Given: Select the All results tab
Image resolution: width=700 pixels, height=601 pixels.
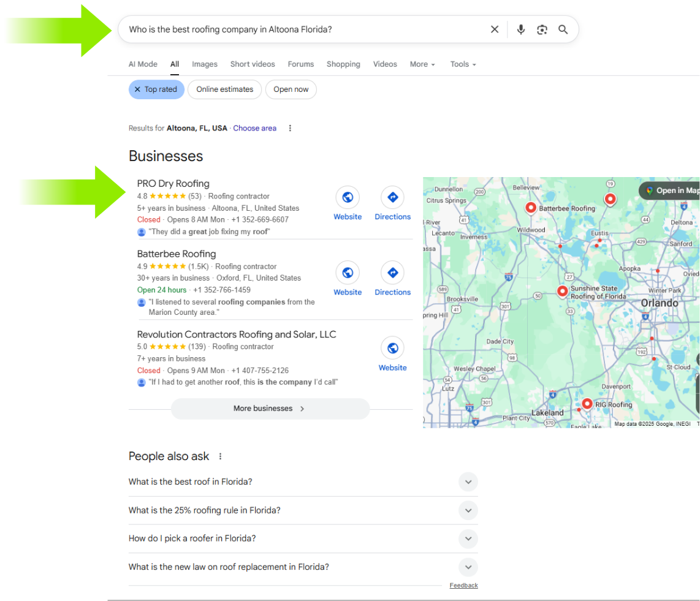Looking at the screenshot, I should pyautogui.click(x=175, y=64).
